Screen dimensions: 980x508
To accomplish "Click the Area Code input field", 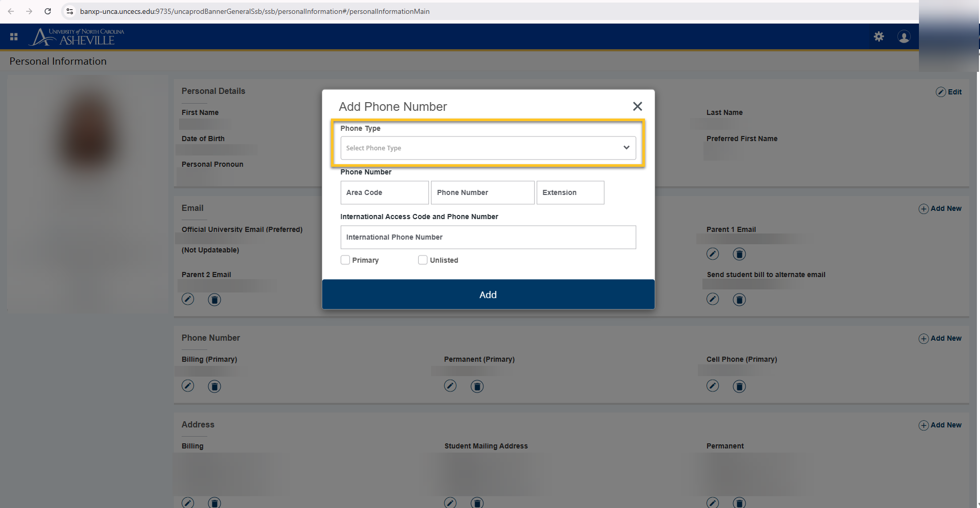I will [384, 192].
